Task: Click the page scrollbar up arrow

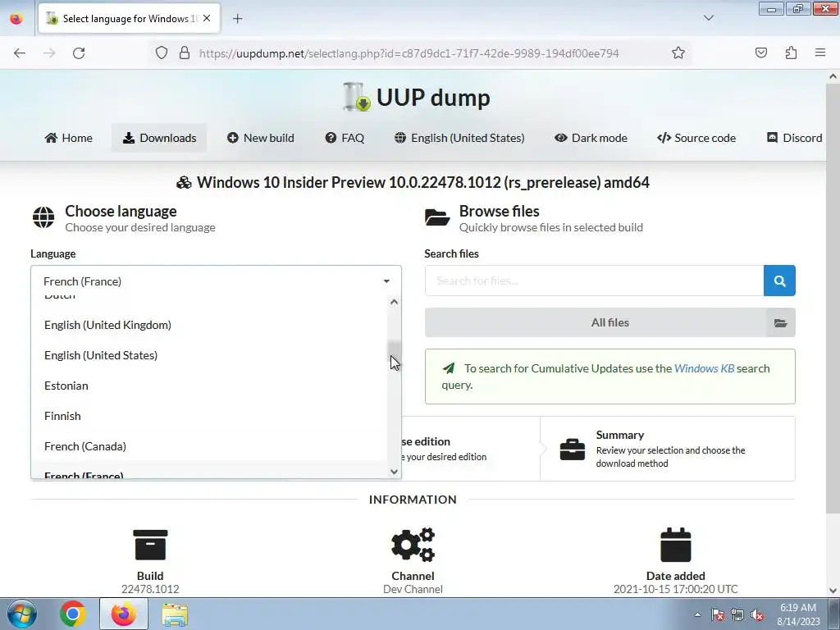Action: click(833, 76)
